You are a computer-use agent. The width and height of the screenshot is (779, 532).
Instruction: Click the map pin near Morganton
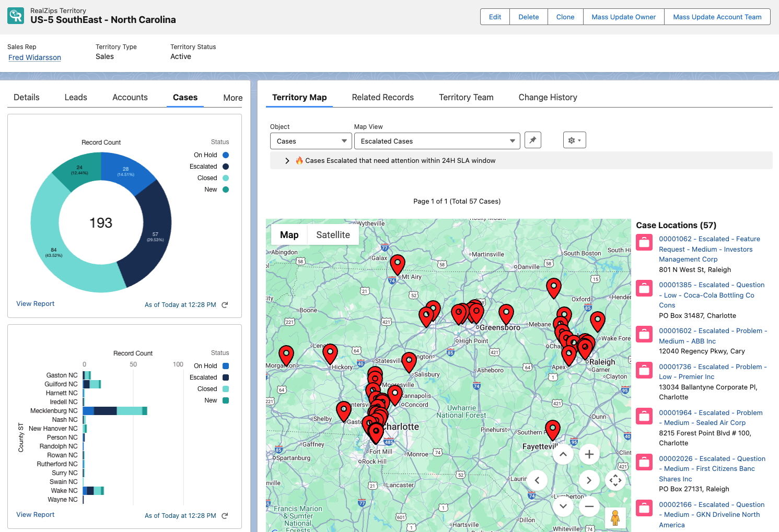tap(286, 355)
